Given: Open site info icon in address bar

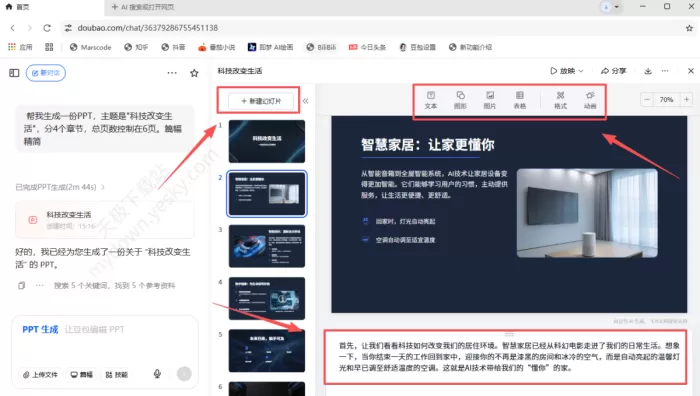Looking at the screenshot, I should pos(68,28).
